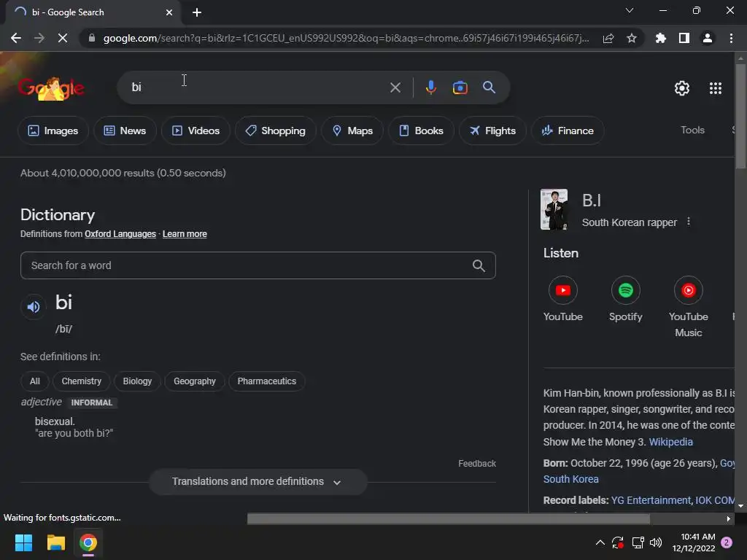Search by image with camera icon
The image size is (747, 560).
click(460, 87)
